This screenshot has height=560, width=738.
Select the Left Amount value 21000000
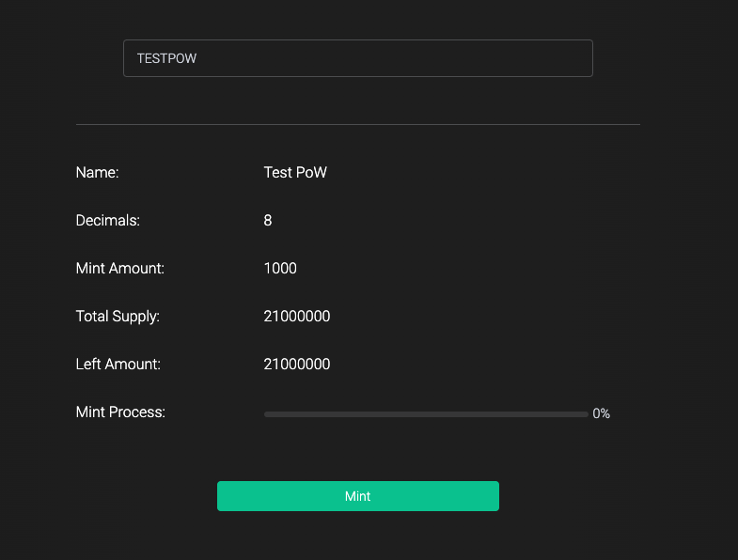[297, 365]
